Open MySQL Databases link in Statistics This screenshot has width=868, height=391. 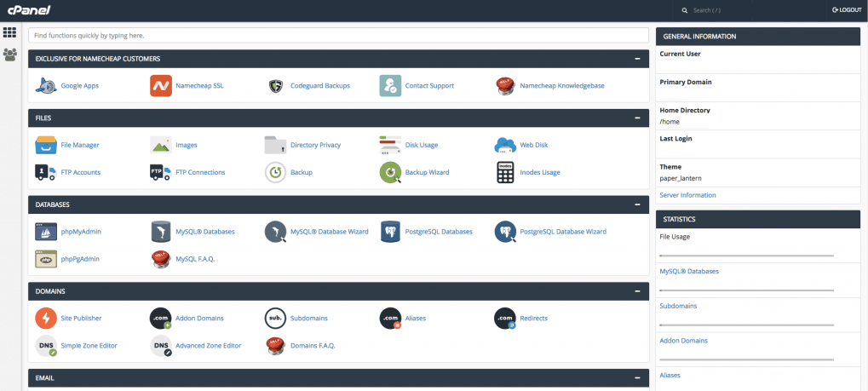(689, 272)
